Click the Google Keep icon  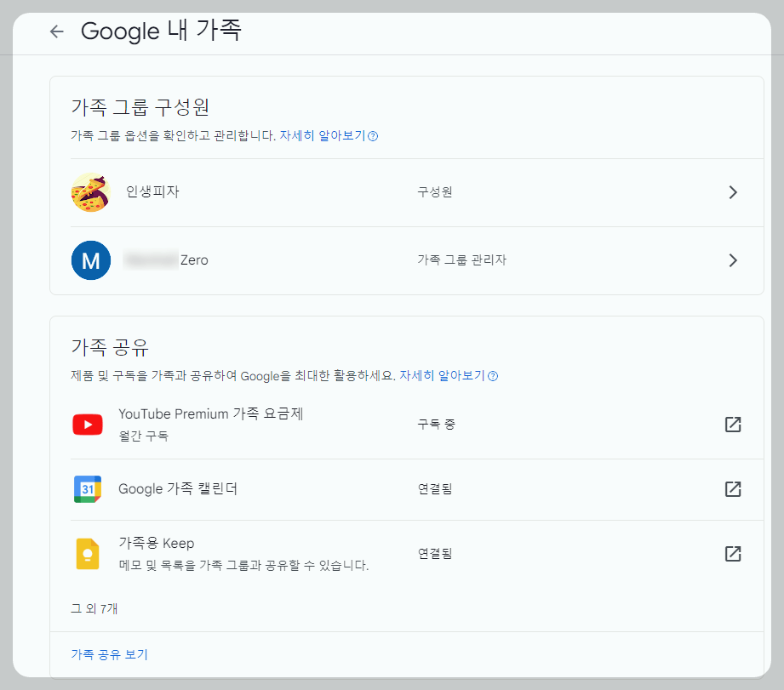(88, 554)
